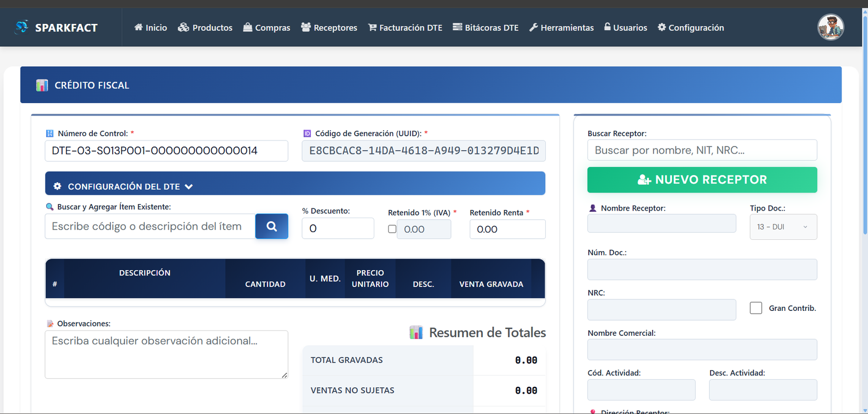Click the SparkFact logo icon
The height and width of the screenshot is (414, 868).
click(22, 27)
